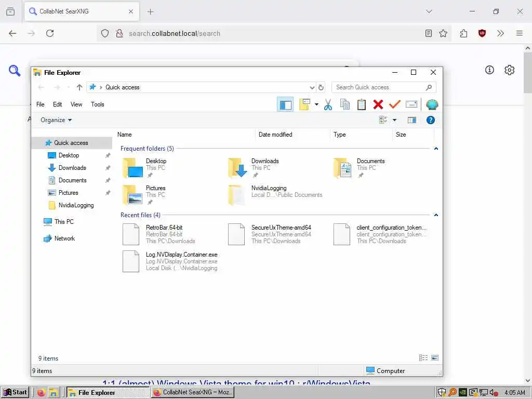The height and width of the screenshot is (399, 532).
Task: Click the red X Delete icon
Action: pyautogui.click(x=378, y=104)
